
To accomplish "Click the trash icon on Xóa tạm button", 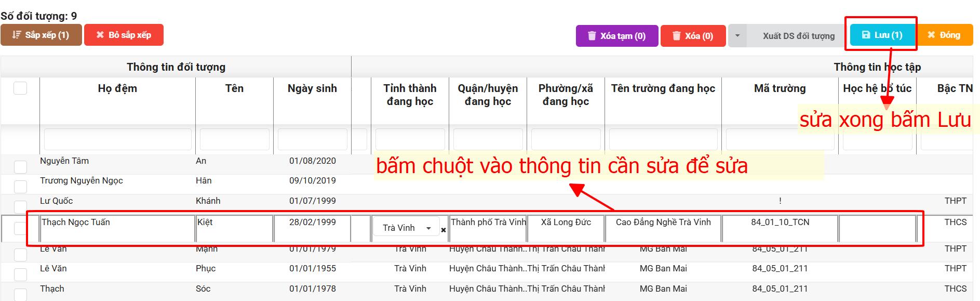I will [x=592, y=36].
